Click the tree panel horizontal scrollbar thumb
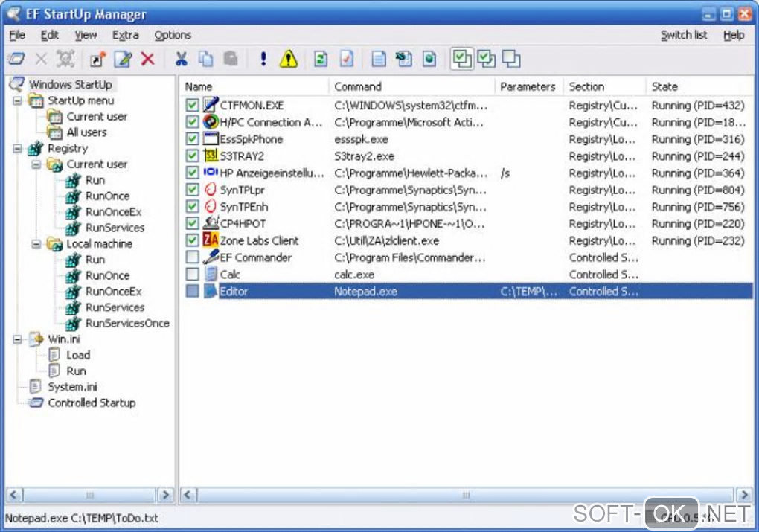The height and width of the screenshot is (532, 759). (89, 496)
